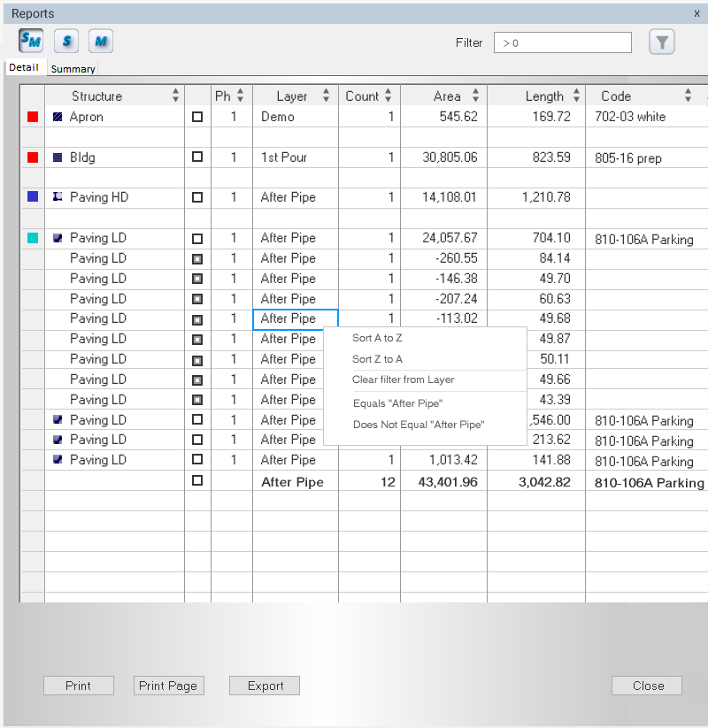Click pattern icon in the 1,013.42 area row
The image size is (708, 728).
58,460
